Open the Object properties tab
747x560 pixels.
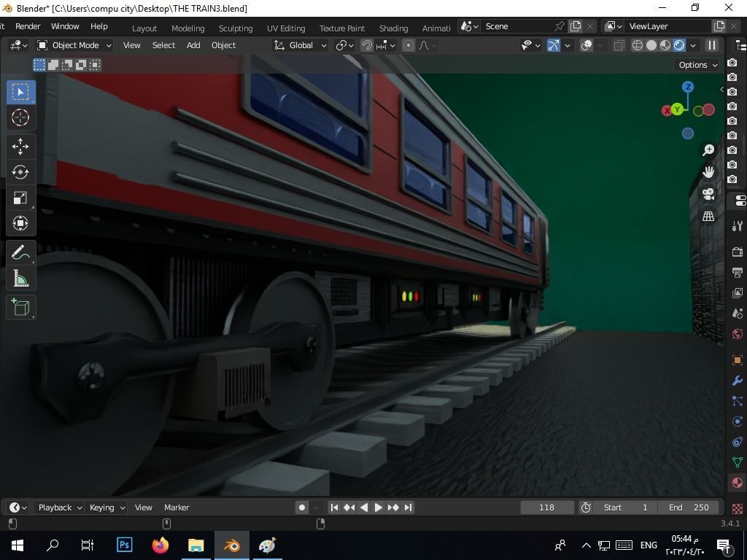[738, 359]
